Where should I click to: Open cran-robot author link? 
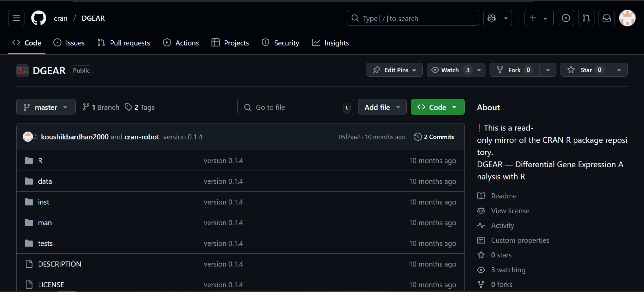point(142,137)
